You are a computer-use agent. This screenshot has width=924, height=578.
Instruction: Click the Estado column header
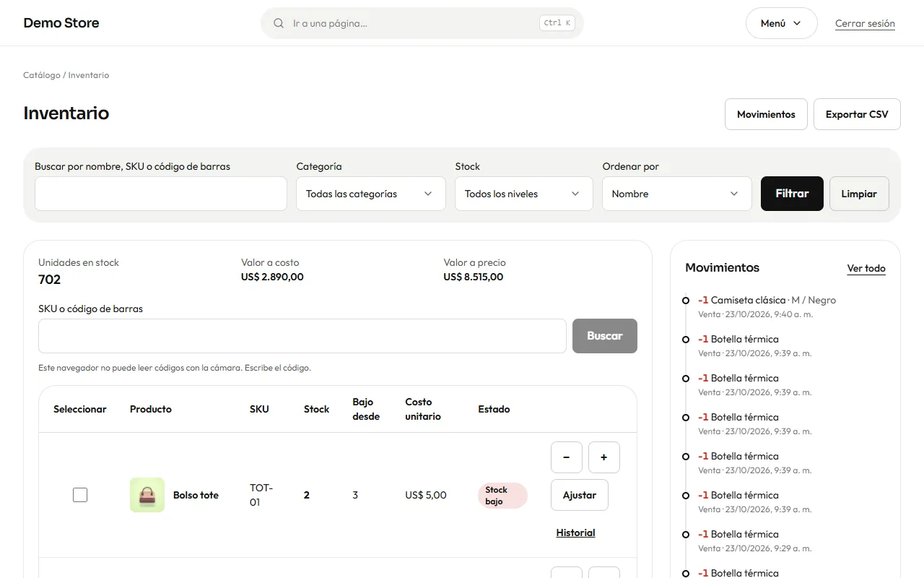[x=494, y=409]
